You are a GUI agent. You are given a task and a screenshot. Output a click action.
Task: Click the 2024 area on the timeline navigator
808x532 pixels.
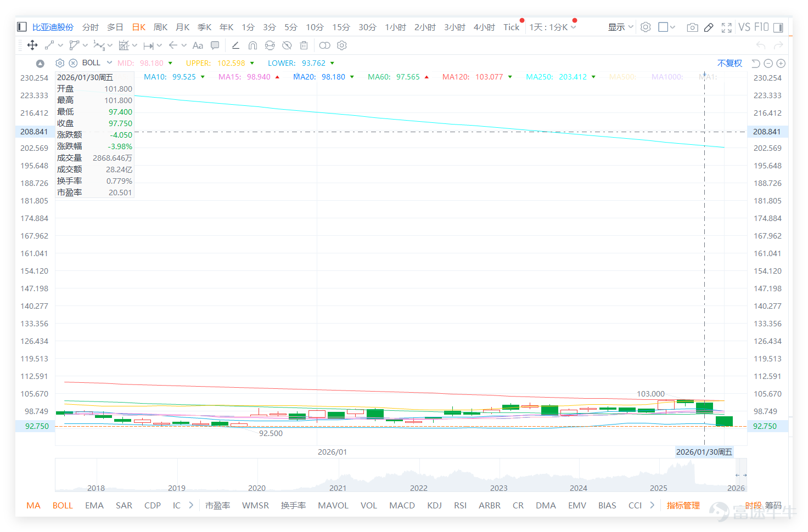coord(579,488)
